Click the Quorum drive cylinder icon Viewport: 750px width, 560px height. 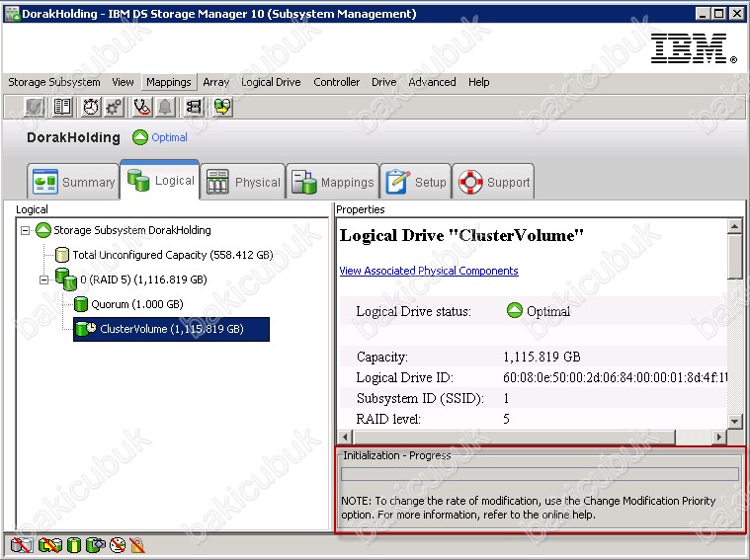click(x=81, y=304)
